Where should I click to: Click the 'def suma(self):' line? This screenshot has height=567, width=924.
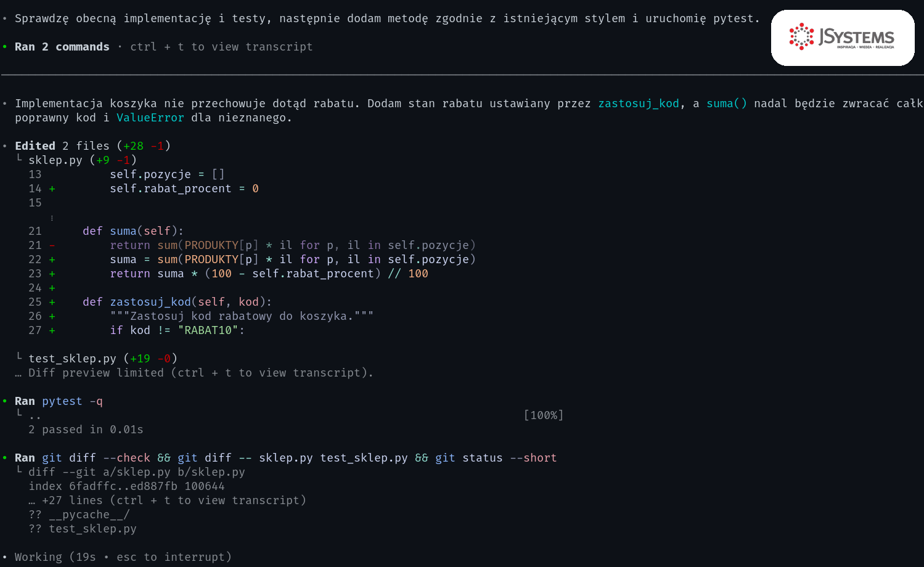tap(133, 231)
